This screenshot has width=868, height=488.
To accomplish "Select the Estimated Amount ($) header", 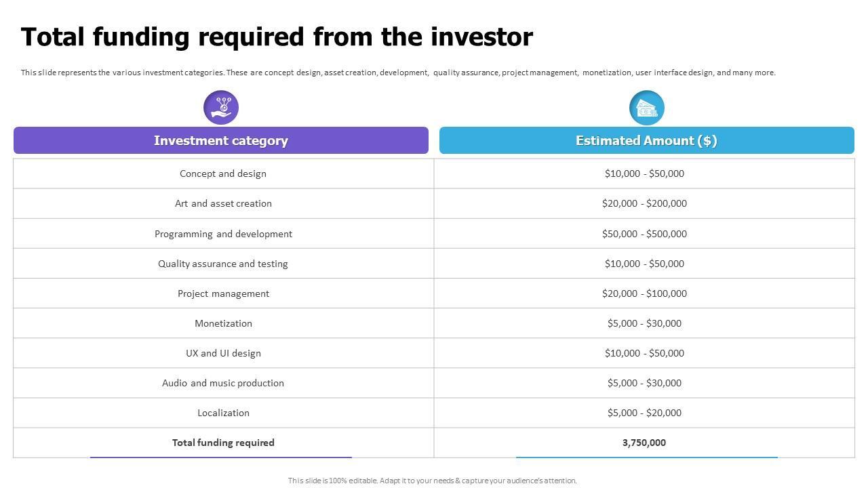I will point(646,140).
